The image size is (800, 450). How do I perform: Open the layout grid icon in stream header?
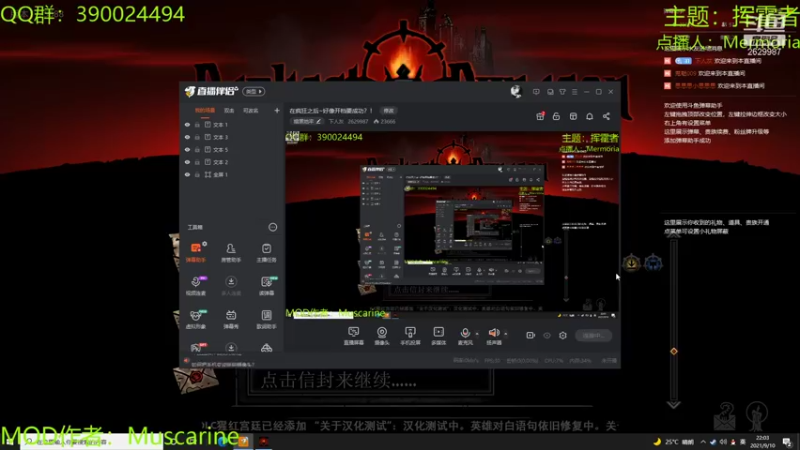[573, 116]
